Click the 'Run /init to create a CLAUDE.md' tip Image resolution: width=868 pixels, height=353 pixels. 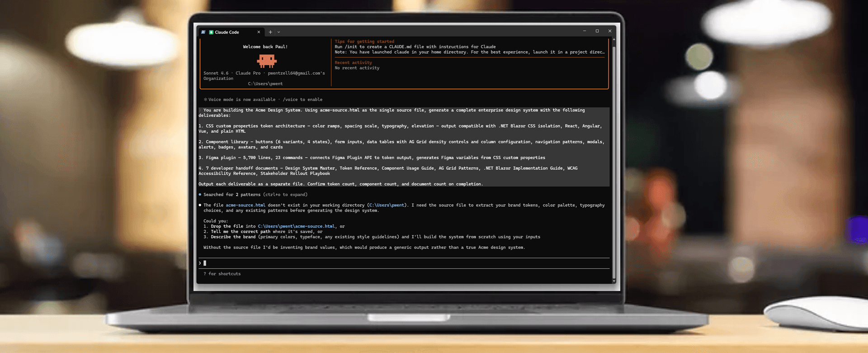[415, 47]
